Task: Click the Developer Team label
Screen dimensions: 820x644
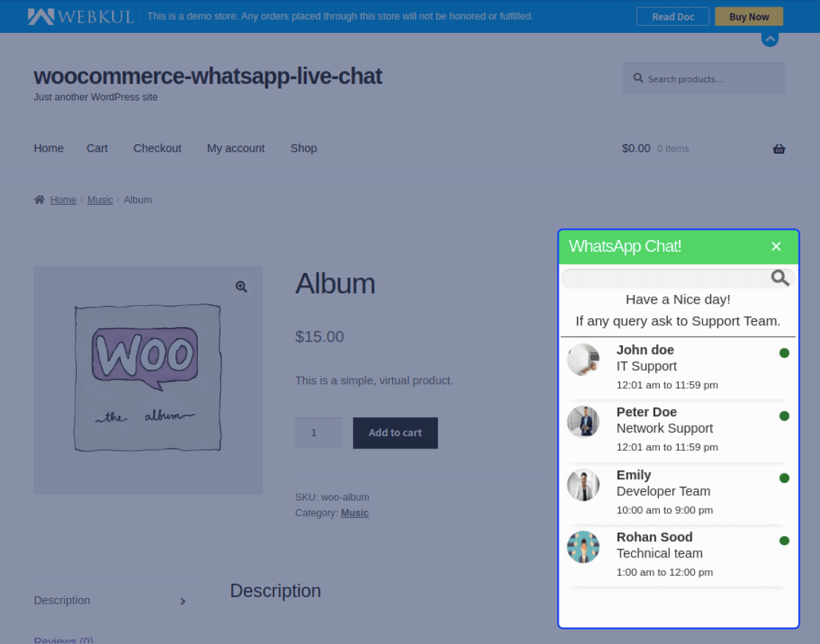Action: (x=663, y=491)
